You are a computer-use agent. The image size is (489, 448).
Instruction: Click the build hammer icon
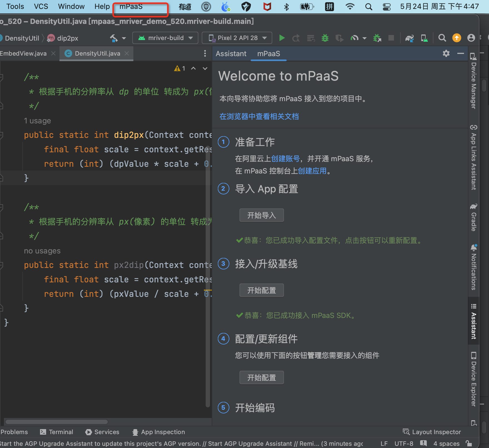pyautogui.click(x=114, y=38)
